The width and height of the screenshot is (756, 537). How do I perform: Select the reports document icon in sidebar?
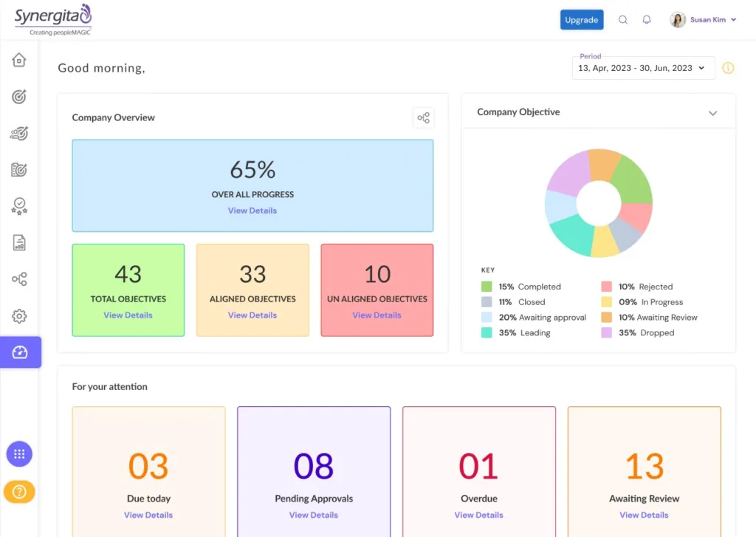(x=19, y=242)
